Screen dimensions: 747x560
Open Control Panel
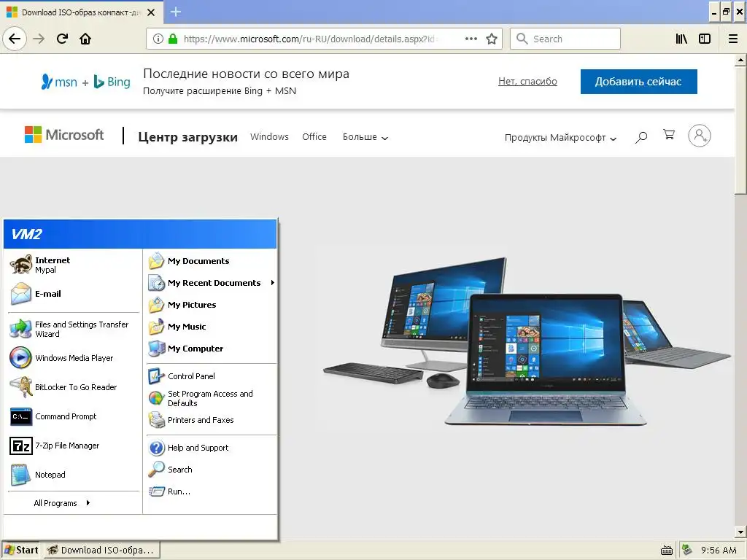211,376
